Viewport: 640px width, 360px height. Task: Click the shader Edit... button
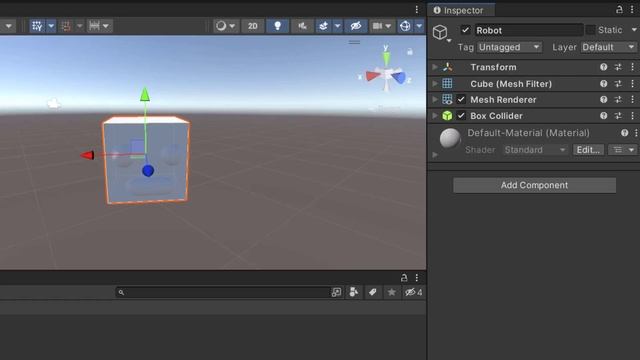(588, 150)
